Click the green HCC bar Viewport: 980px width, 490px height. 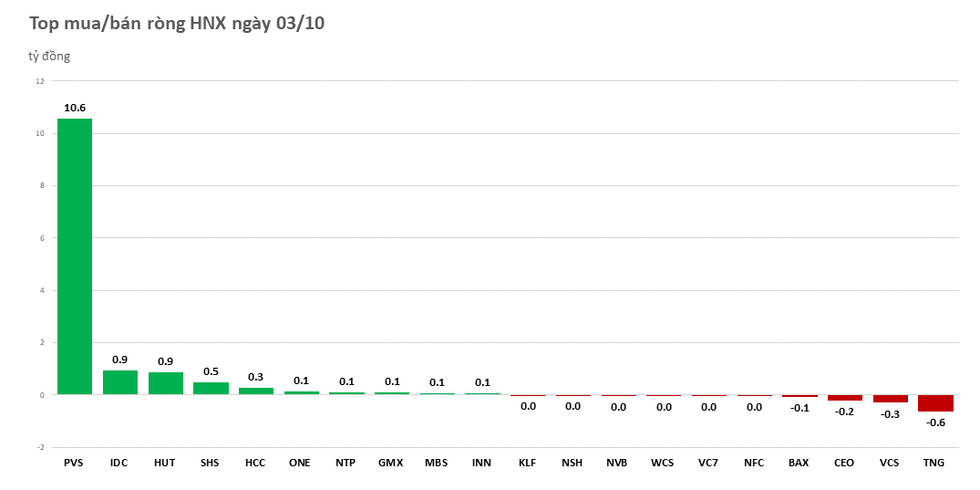point(255,391)
